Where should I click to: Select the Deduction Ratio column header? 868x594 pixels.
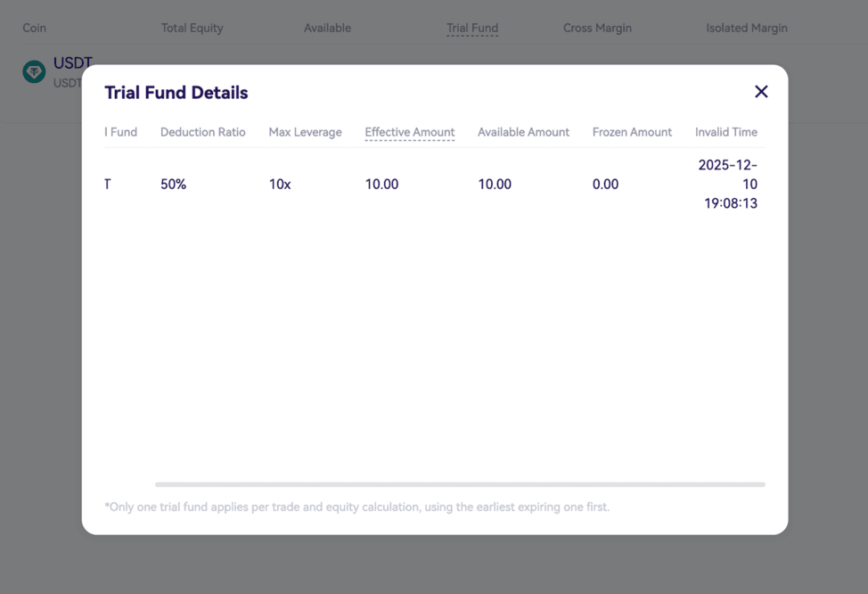click(202, 132)
